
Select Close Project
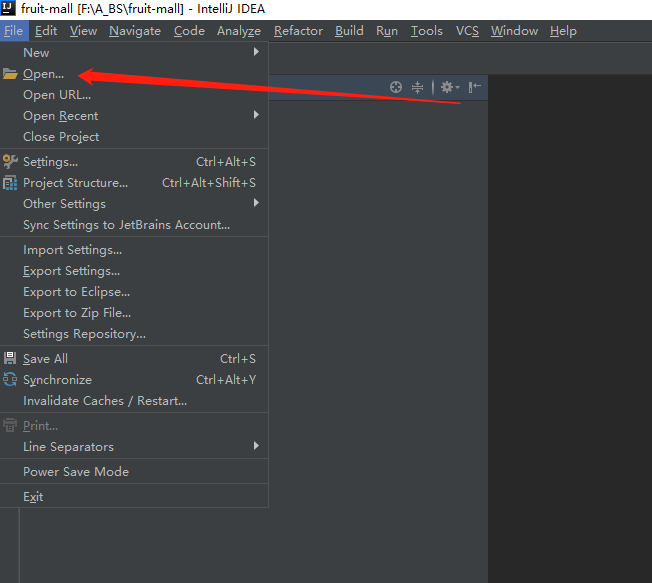click(x=134, y=137)
